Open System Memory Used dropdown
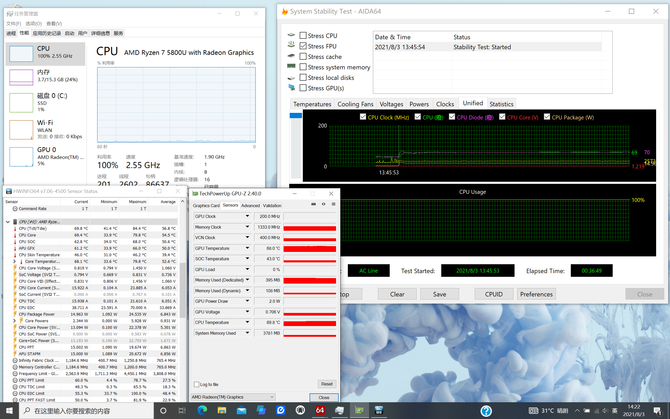 247,333
